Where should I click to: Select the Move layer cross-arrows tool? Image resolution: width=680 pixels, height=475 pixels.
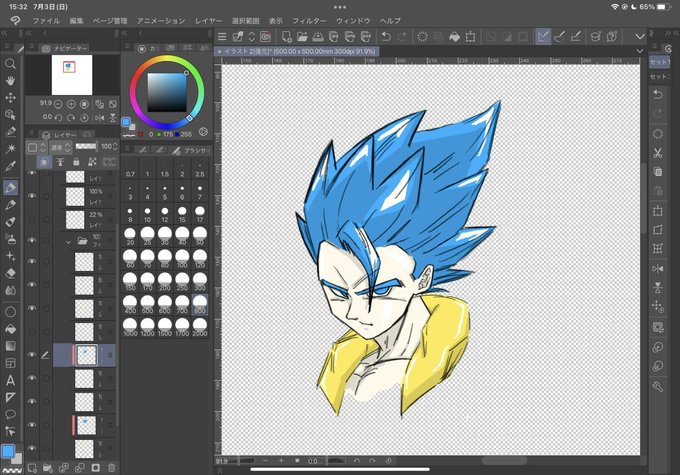(10, 98)
